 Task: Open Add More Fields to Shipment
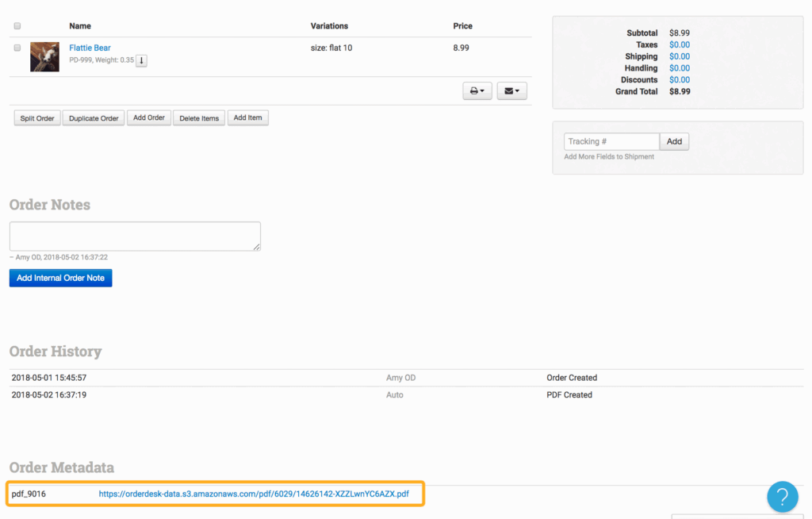(x=609, y=157)
